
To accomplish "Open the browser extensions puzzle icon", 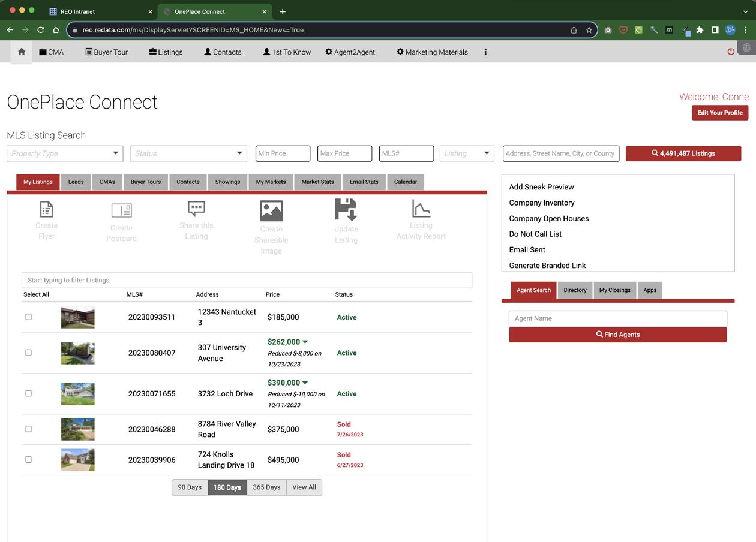I will [700, 30].
